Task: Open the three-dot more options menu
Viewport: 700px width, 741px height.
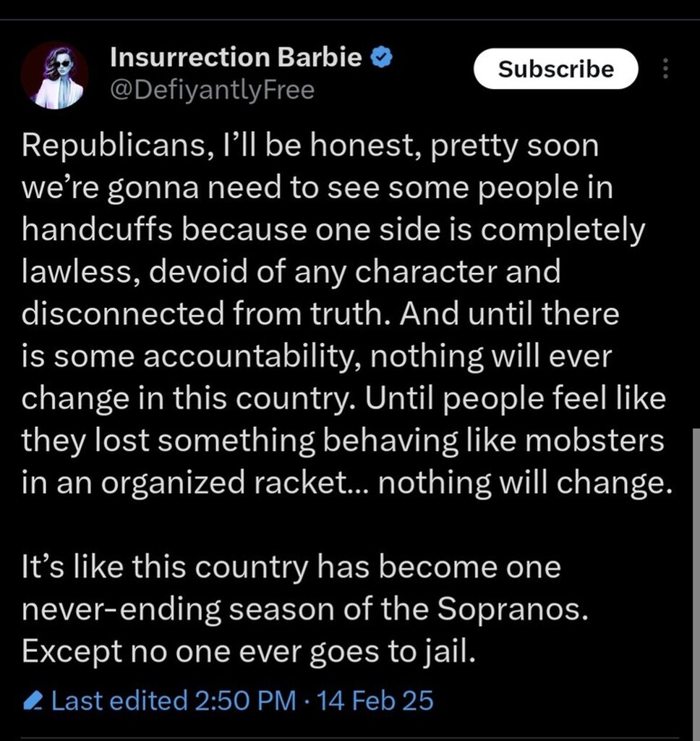Action: pyautogui.click(x=666, y=69)
